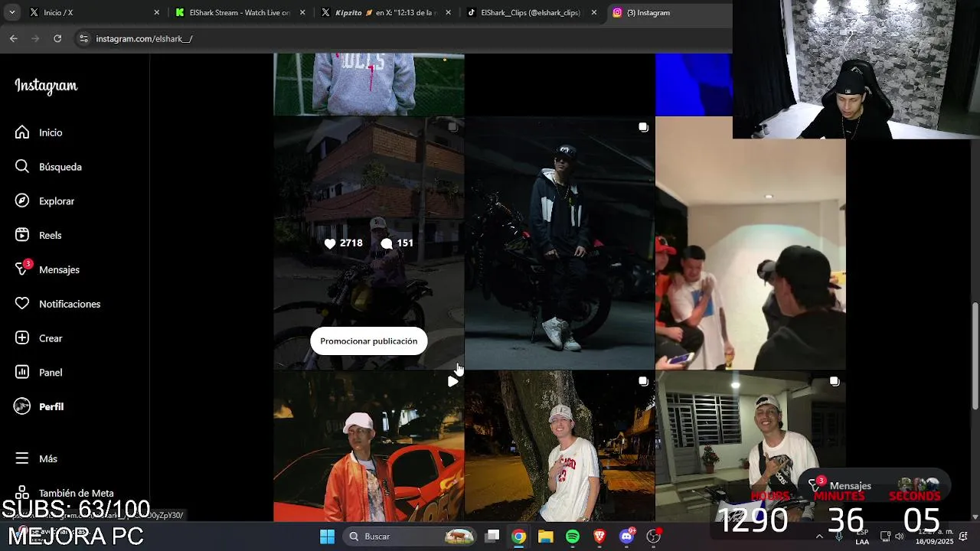The width and height of the screenshot is (980, 551).
Task: Click the taskbar Buscar search box
Action: point(410,536)
